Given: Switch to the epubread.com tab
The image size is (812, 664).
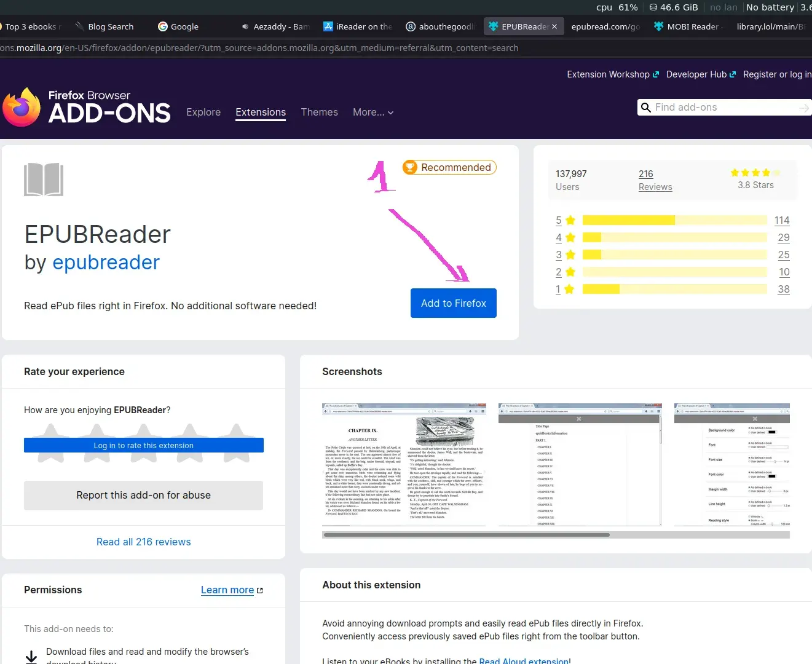Looking at the screenshot, I should 605,26.
